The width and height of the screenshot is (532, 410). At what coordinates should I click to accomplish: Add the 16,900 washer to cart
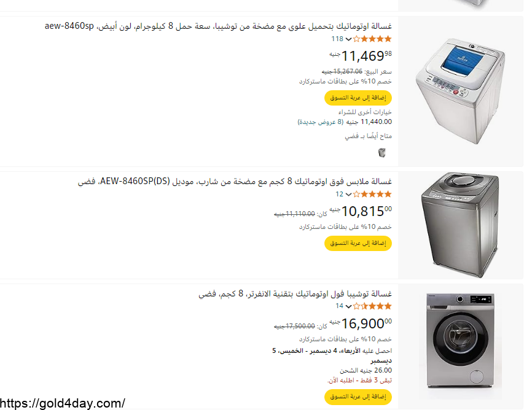pos(358,396)
